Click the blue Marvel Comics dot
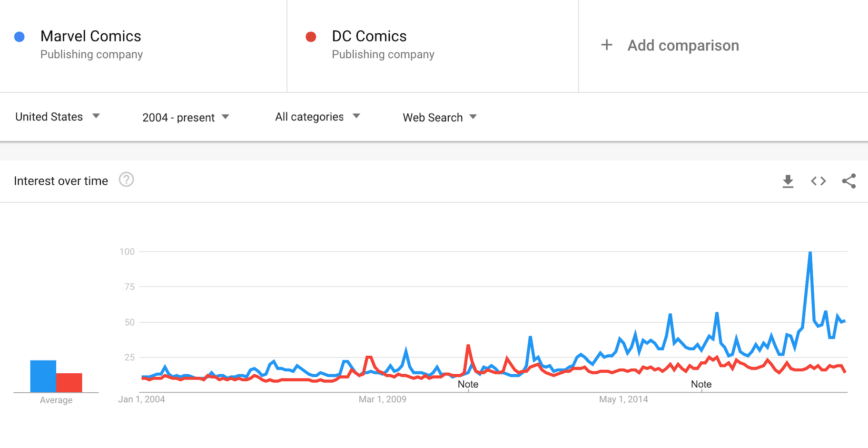Screen dimensions: 868x448 pos(20,37)
